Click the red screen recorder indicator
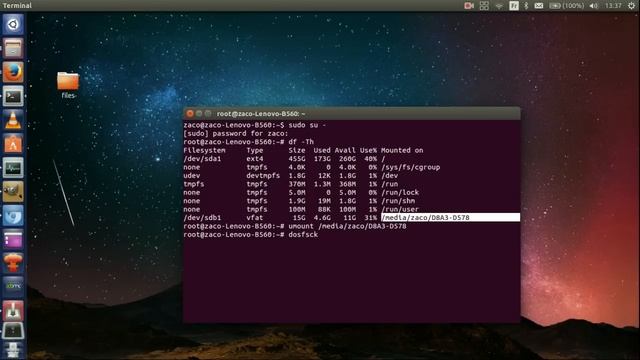 [x=469, y=6]
